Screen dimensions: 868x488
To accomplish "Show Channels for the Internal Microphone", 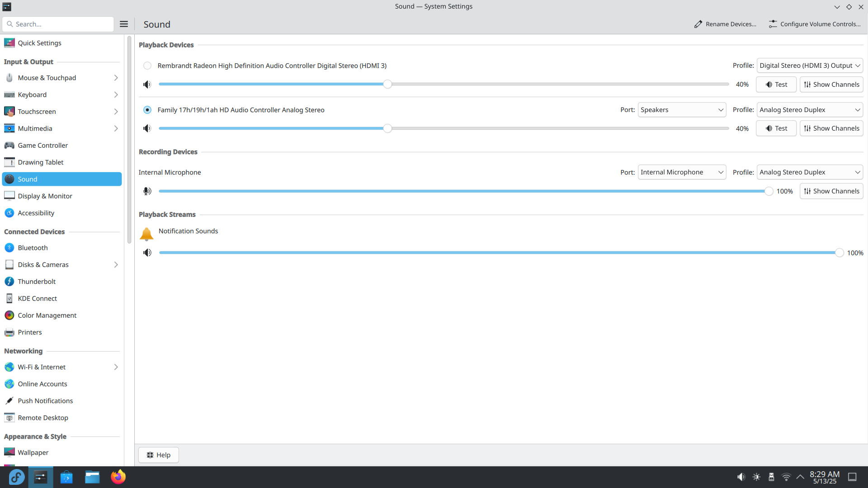I will pyautogui.click(x=831, y=191).
